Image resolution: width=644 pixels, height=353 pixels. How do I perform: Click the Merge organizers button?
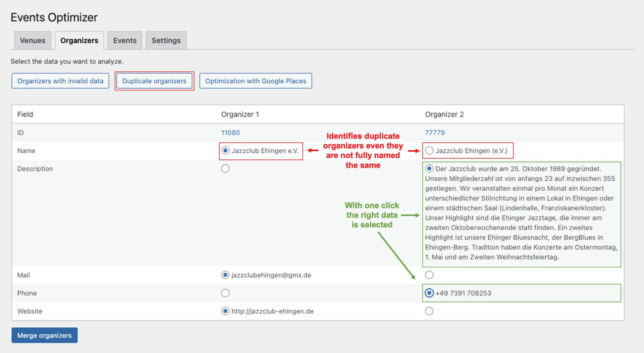click(45, 335)
